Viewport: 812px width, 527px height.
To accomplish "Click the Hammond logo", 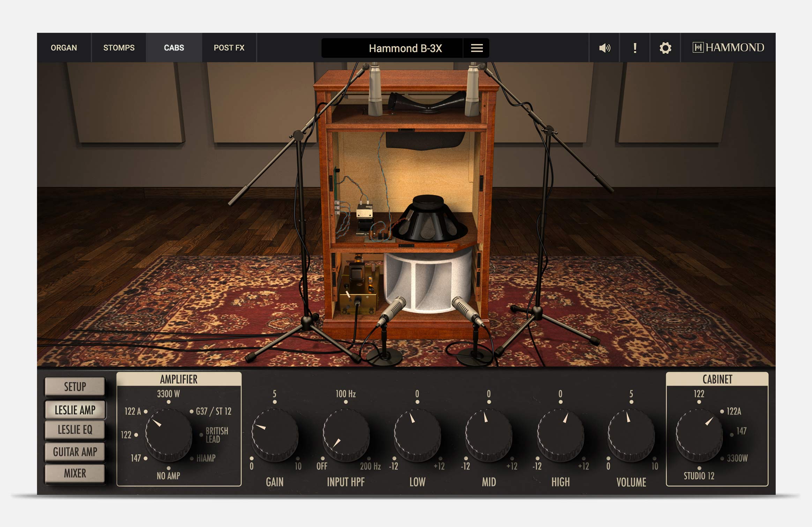I will point(728,47).
